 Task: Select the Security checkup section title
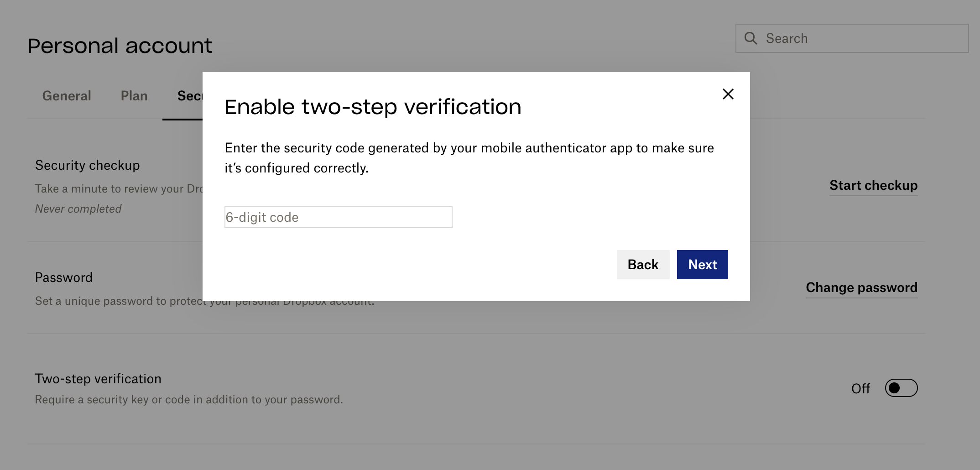[87, 165]
